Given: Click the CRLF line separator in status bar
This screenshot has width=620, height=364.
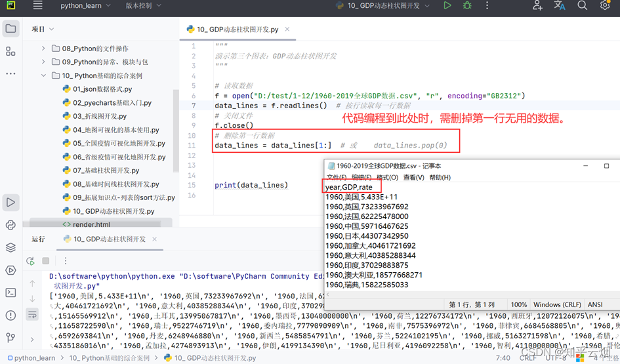Looking at the screenshot, I should [x=527, y=358].
